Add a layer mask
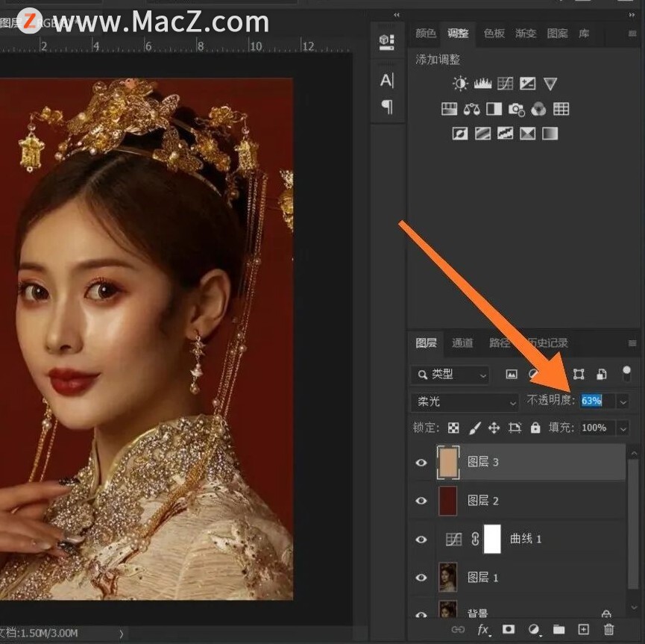The image size is (645, 644). pos(509,629)
